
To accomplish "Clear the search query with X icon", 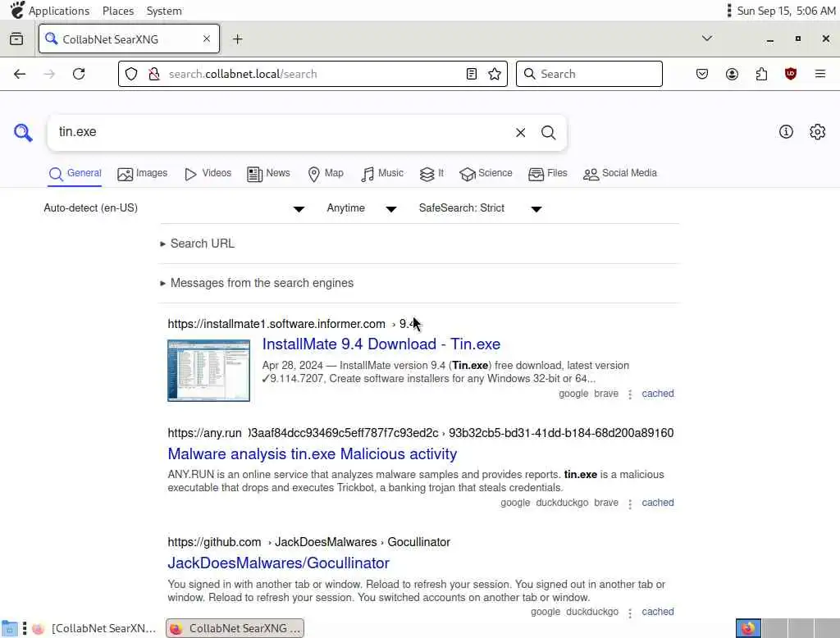I will 520,132.
